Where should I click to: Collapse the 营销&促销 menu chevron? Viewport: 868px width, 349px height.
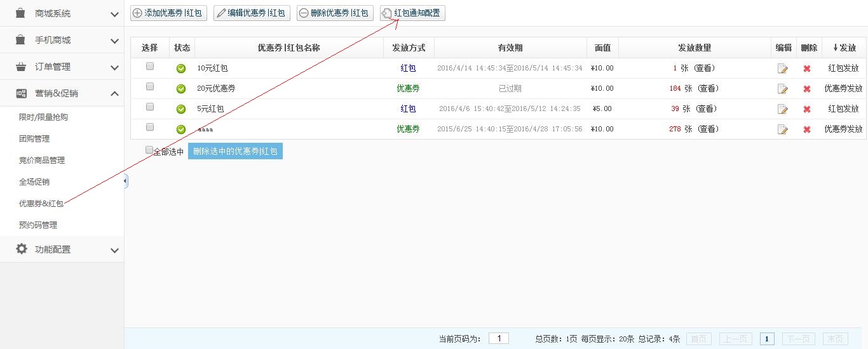114,94
